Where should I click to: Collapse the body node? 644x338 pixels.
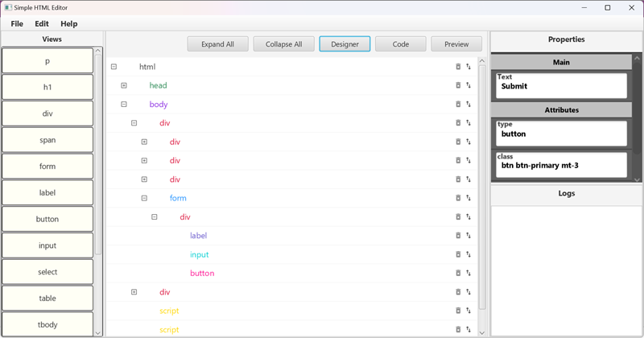(x=124, y=105)
